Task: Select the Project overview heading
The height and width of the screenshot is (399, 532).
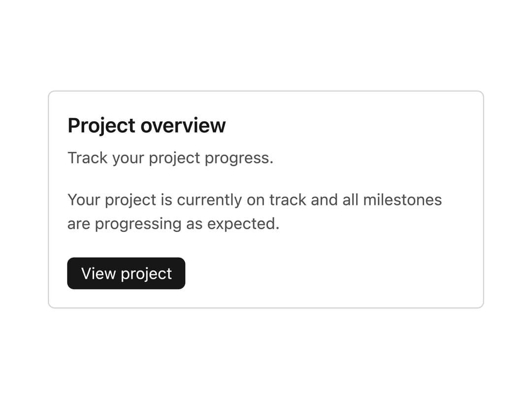Action: pos(147,126)
